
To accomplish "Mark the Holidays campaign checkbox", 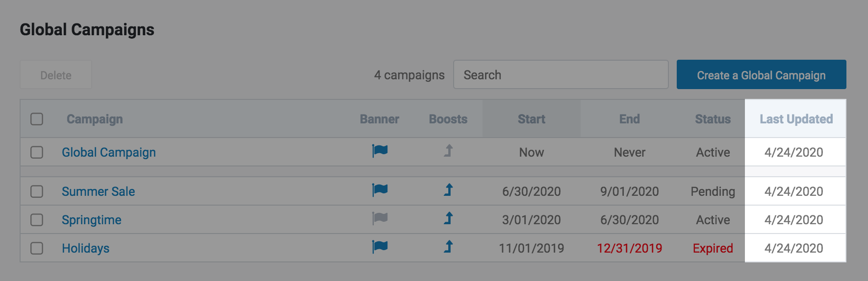I will click(x=37, y=248).
